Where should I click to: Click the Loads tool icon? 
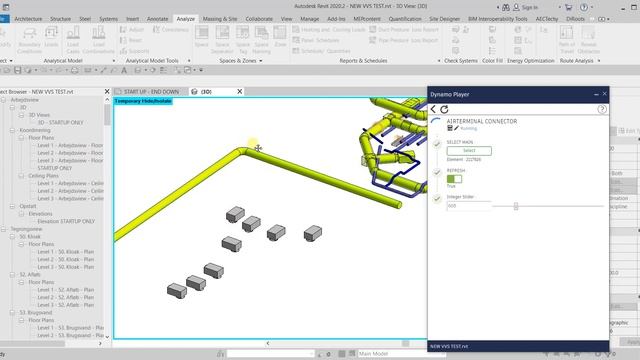point(51,33)
